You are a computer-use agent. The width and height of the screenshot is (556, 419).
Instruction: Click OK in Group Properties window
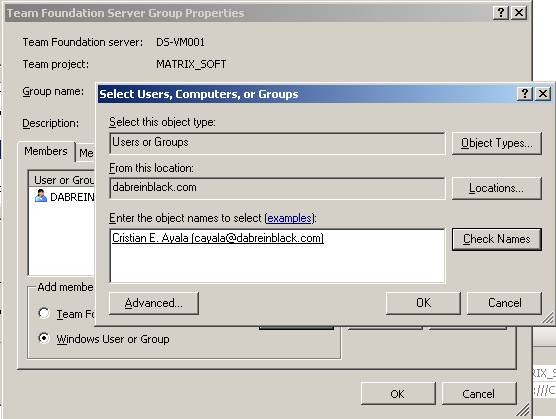pyautogui.click(x=397, y=394)
